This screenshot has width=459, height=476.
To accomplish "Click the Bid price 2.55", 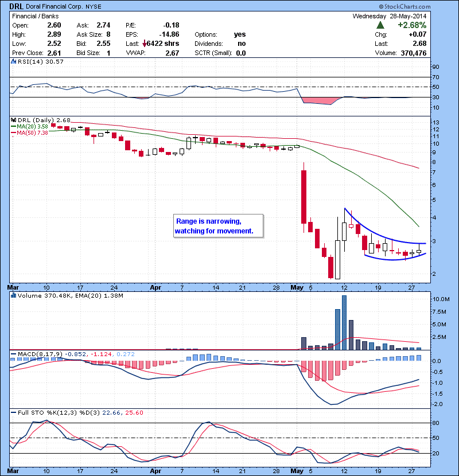I will point(103,44).
